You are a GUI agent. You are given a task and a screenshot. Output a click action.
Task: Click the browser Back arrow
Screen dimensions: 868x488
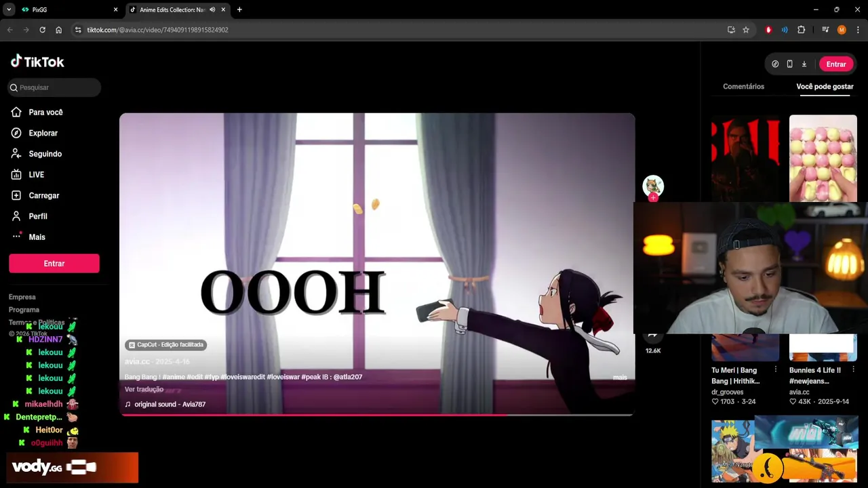tap(10, 30)
